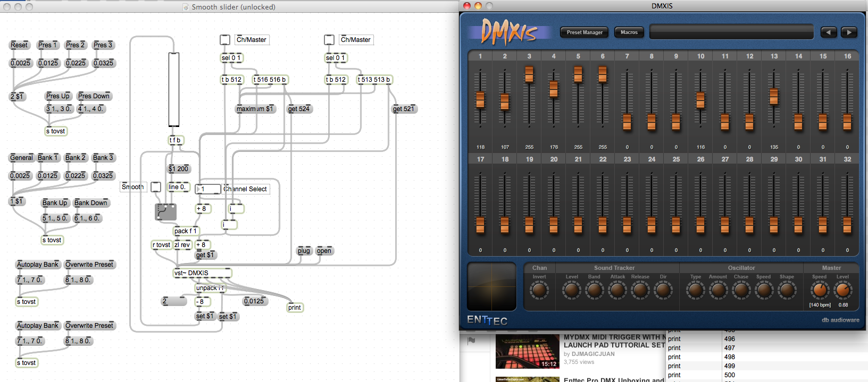The width and height of the screenshot is (868, 382).
Task: Click the Attack knob
Action: tap(617, 290)
